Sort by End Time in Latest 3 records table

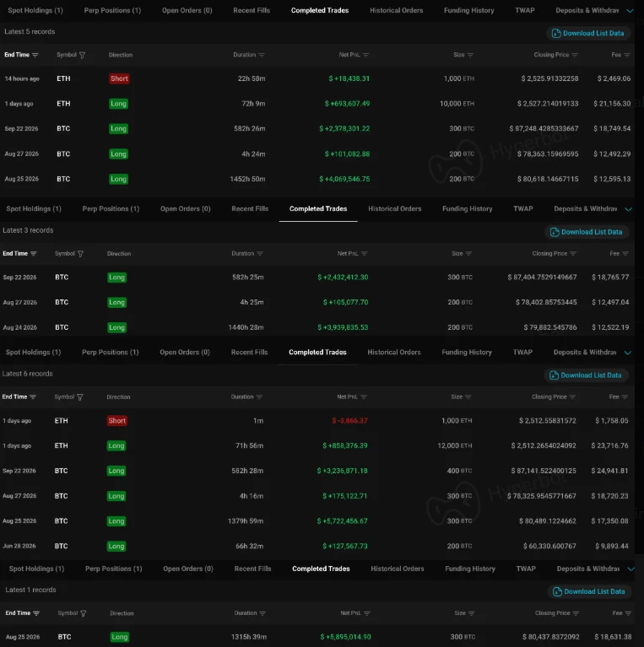pos(34,254)
